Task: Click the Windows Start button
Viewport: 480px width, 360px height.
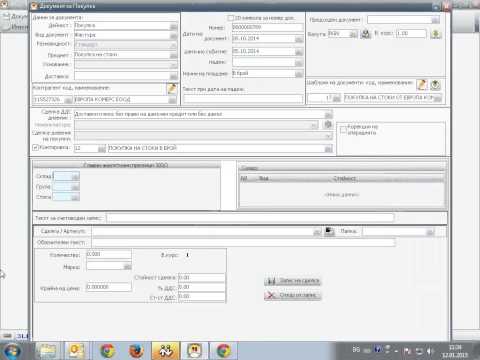Action: (11, 351)
